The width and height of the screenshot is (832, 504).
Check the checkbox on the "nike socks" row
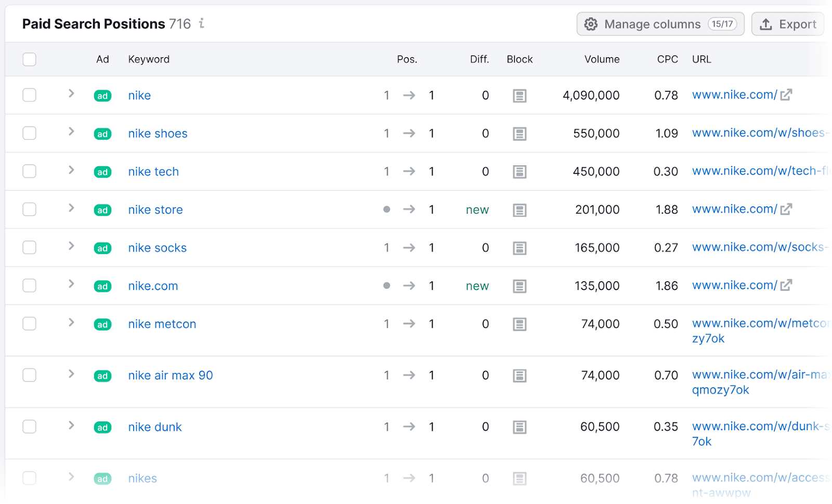29,248
